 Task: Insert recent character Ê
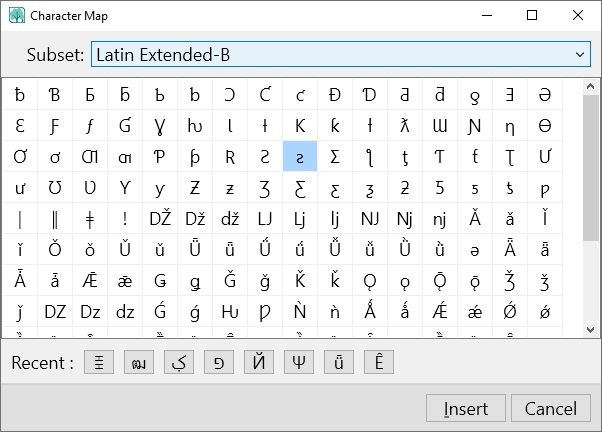[x=379, y=362]
